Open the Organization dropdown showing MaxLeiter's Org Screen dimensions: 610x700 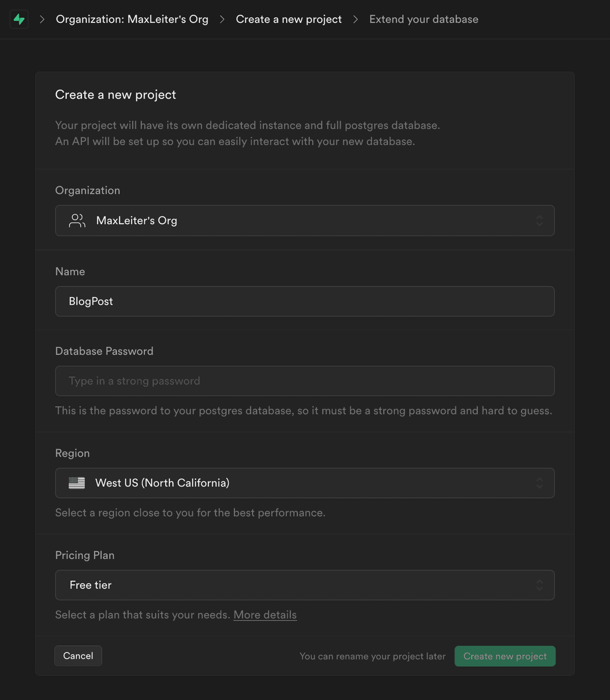pyautogui.click(x=304, y=221)
